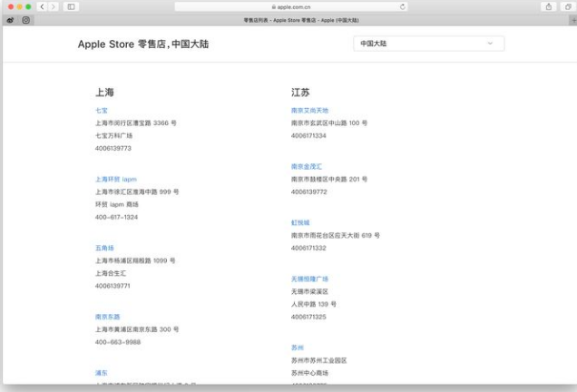Click address line ending 619 号
577x392 pixels.
click(x=336, y=236)
